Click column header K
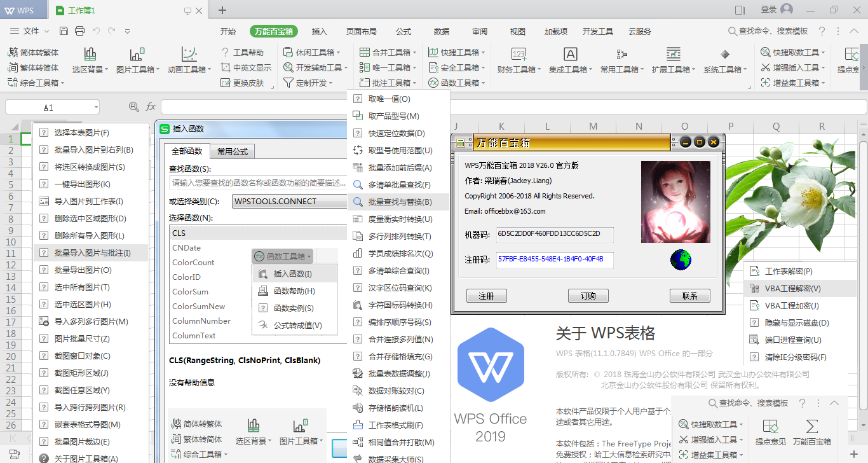The height and width of the screenshot is (463, 868). point(502,127)
